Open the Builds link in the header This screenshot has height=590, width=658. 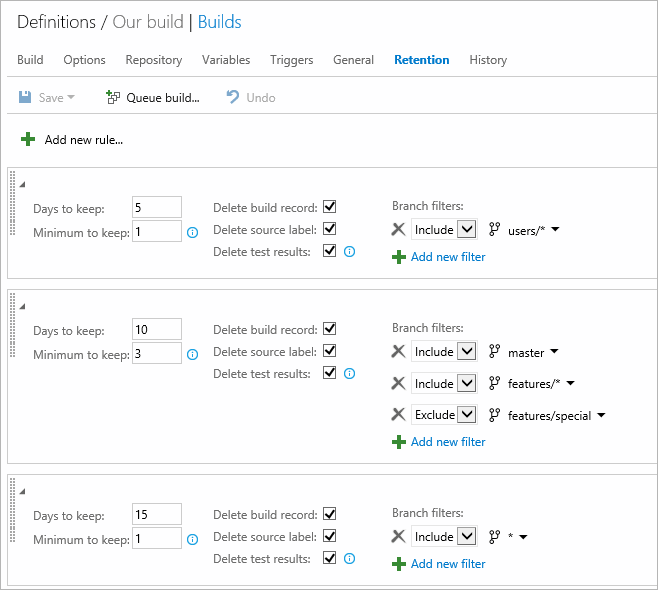coord(219,22)
